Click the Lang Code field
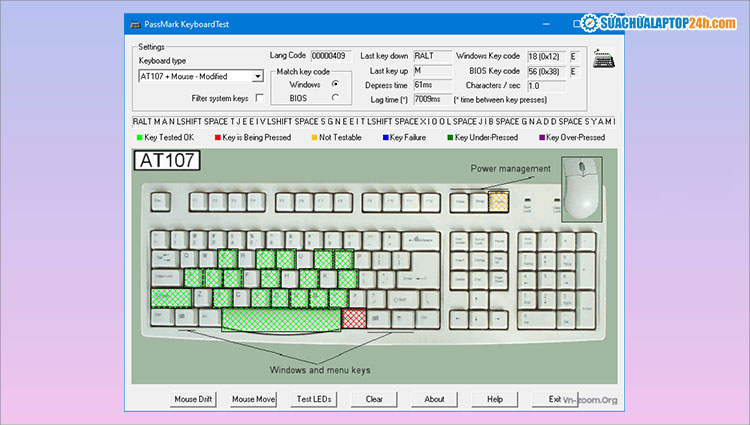750x425 pixels. (330, 56)
